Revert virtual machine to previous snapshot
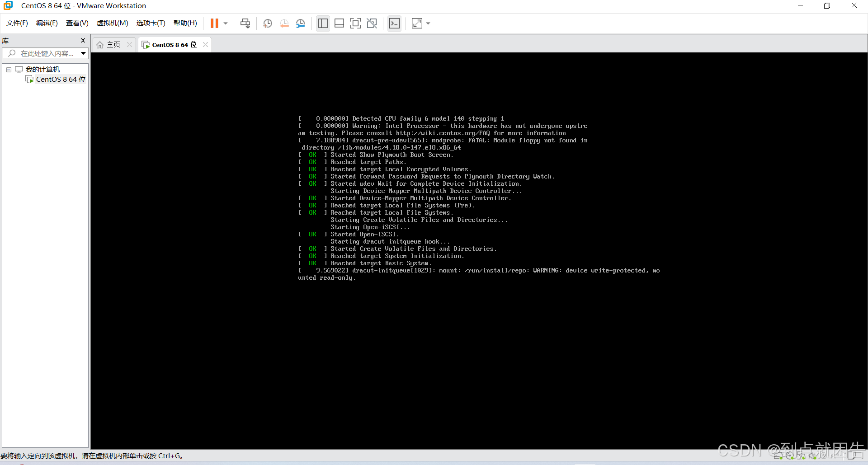The width and height of the screenshot is (868, 465). [284, 23]
